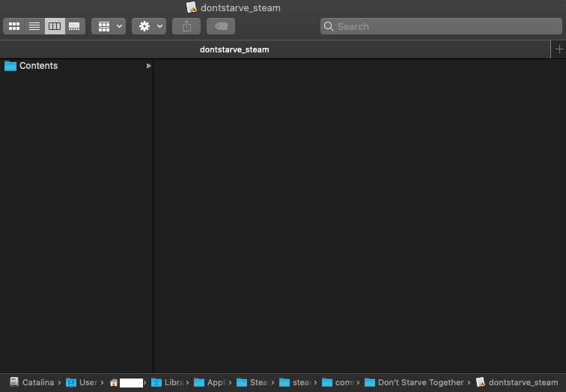This screenshot has height=392, width=566.
Task: Go to Steam folder in path bar
Action: 253,382
